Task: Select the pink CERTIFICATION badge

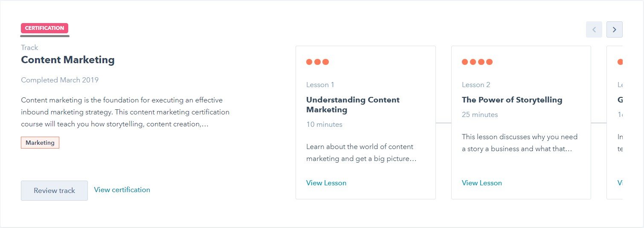Action: pyautogui.click(x=44, y=28)
